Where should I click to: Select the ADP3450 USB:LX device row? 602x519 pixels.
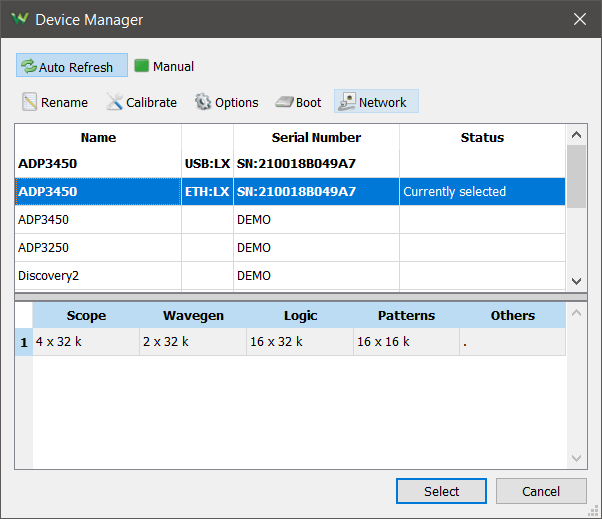click(290, 164)
